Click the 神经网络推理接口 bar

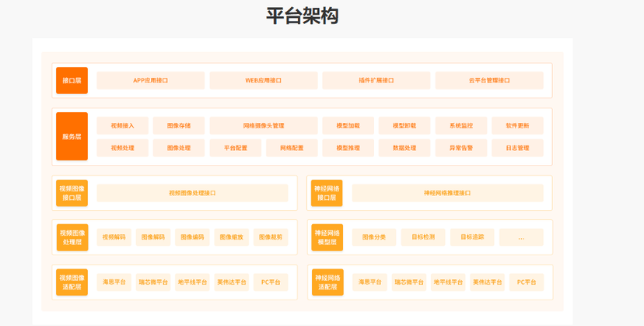[447, 193]
